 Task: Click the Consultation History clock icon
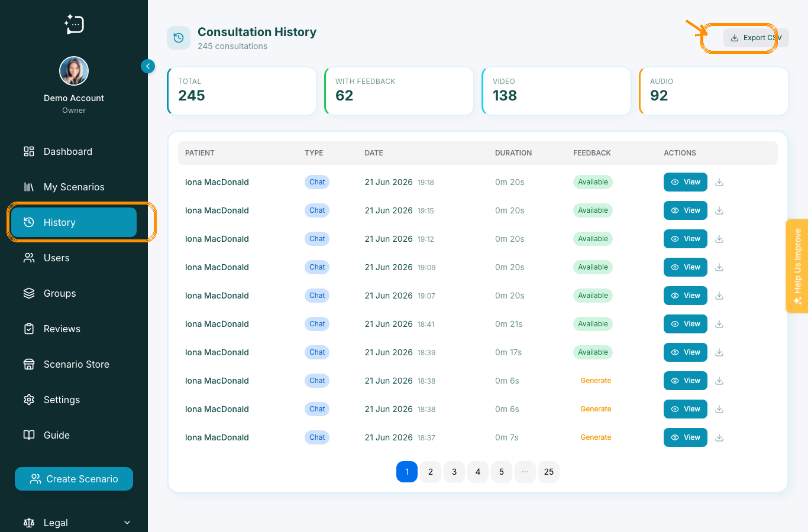pyautogui.click(x=179, y=38)
